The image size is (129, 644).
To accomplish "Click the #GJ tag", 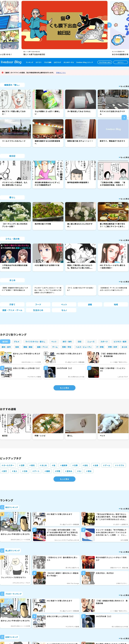I will coord(79,471).
